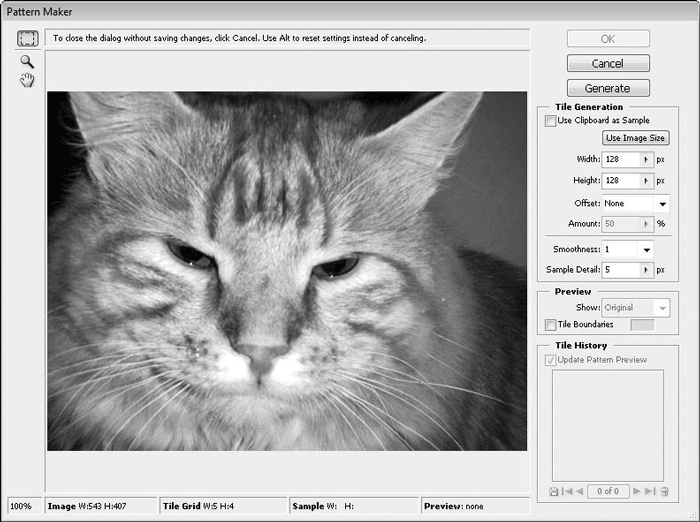Click into the Height value field
The width and height of the screenshot is (700, 522).
pos(621,181)
